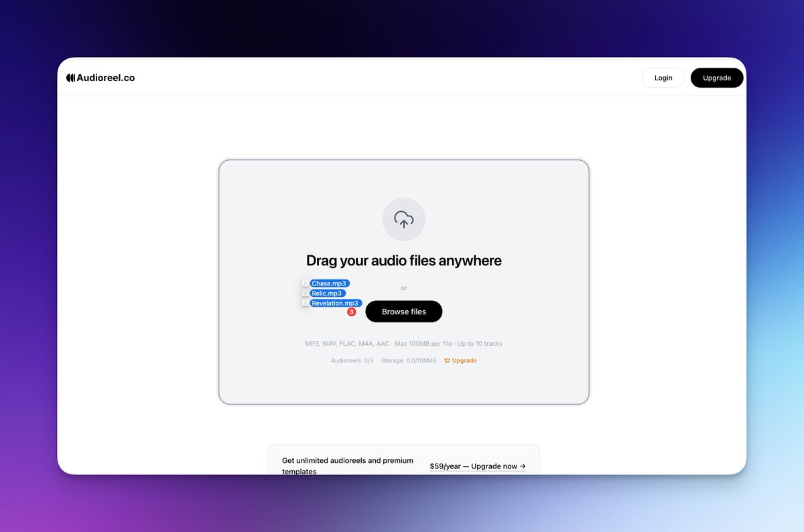
Task: Click the Audioreels: 0/3 counter
Action: click(x=352, y=360)
